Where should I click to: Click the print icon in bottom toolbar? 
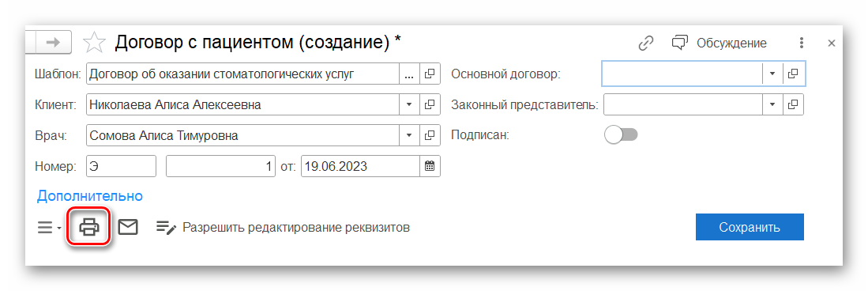coord(90,227)
